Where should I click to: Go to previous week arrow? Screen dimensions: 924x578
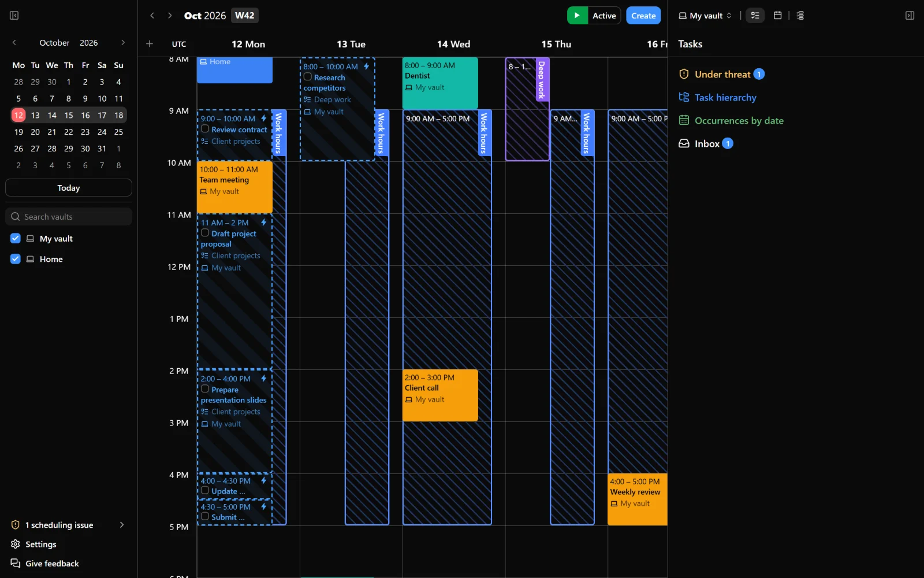click(x=152, y=16)
